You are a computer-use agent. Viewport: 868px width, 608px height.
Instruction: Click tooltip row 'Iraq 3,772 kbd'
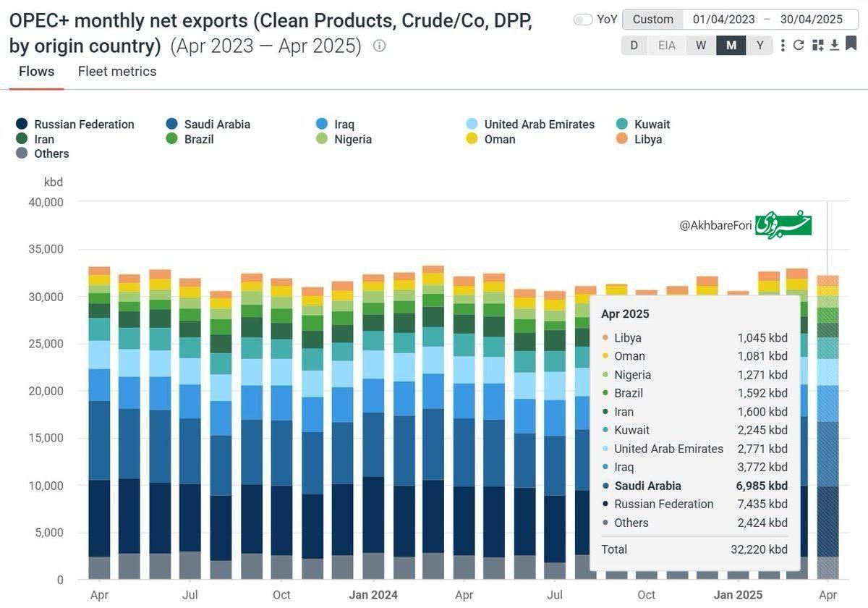click(695, 468)
